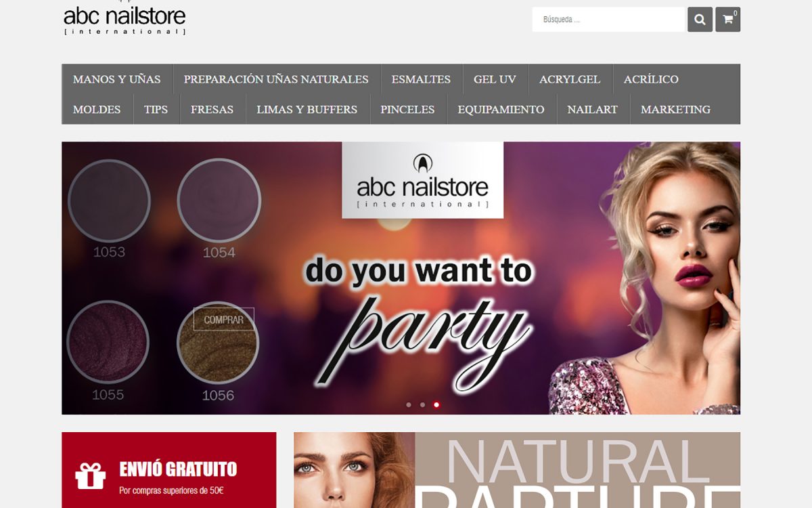812x508 pixels.
Task: Open the Gel UV menu
Action: coord(495,79)
